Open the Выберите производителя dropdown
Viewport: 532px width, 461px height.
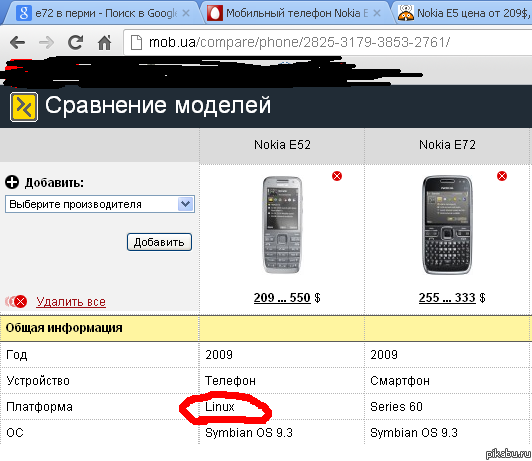coord(100,204)
